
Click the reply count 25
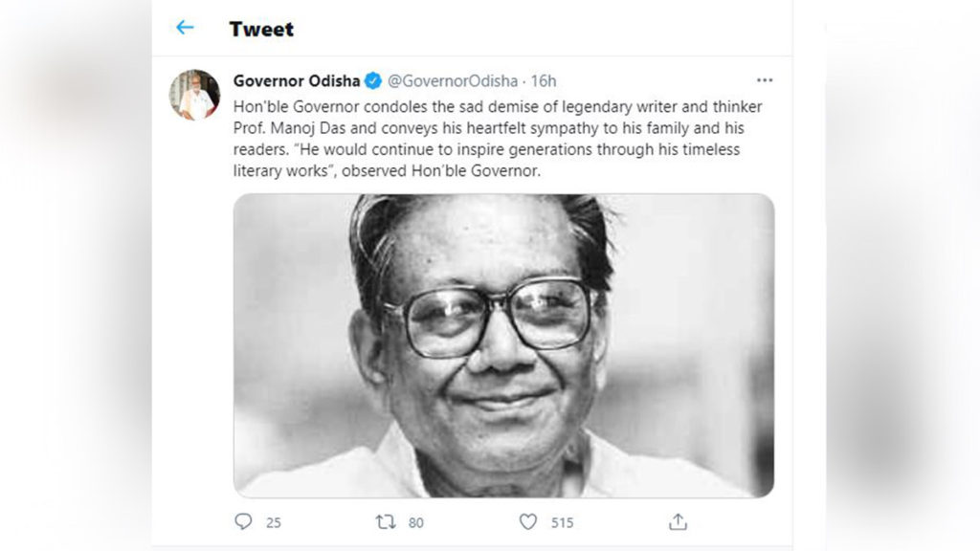click(x=274, y=523)
